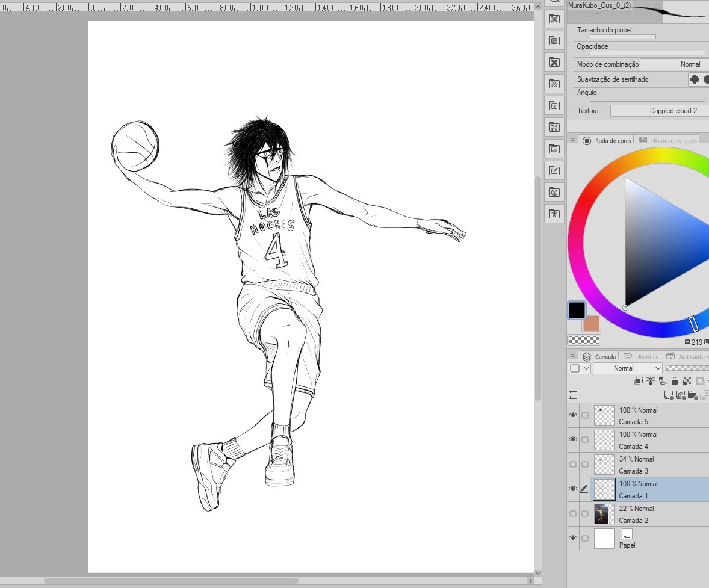Create a new raster layer
The height and width of the screenshot is (588, 709).
tap(669, 396)
